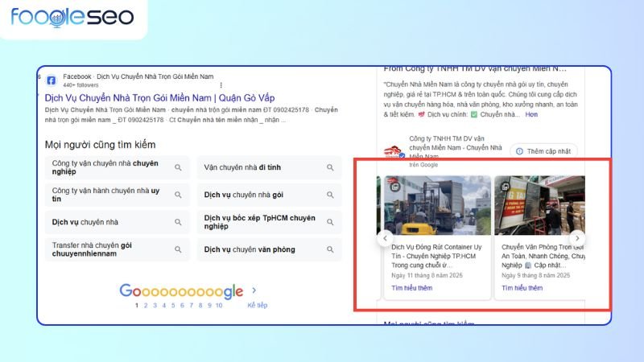Go to results page 2
This screenshot has height=362, width=644.
[x=145, y=306]
